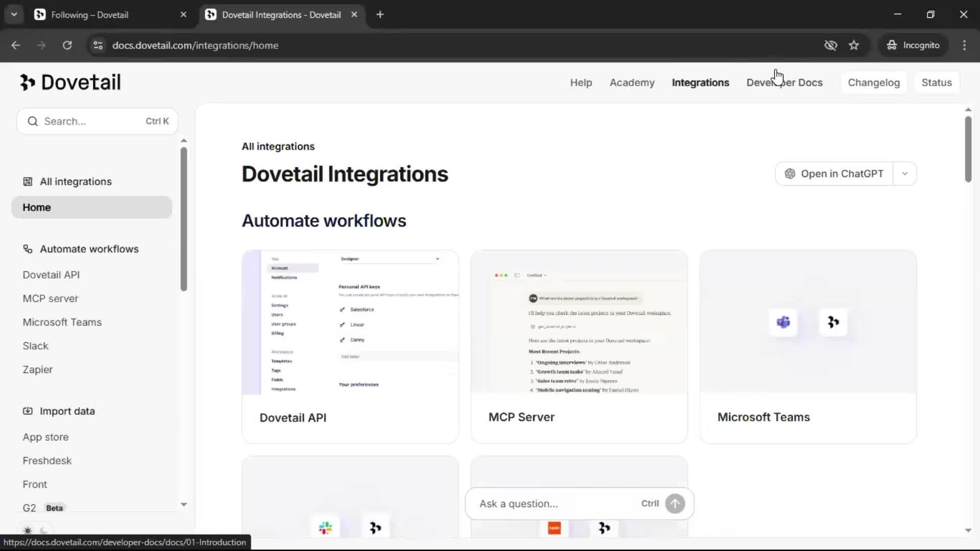Viewport: 980px width, 551px height.
Task: Open a new browser tab
Action: click(380, 15)
